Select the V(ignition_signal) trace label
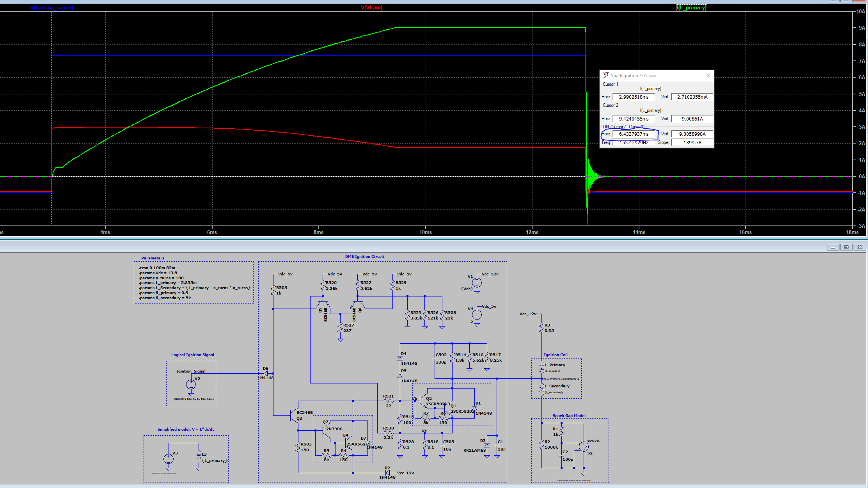Viewport: 868px width, 488px height. pyautogui.click(x=51, y=7)
